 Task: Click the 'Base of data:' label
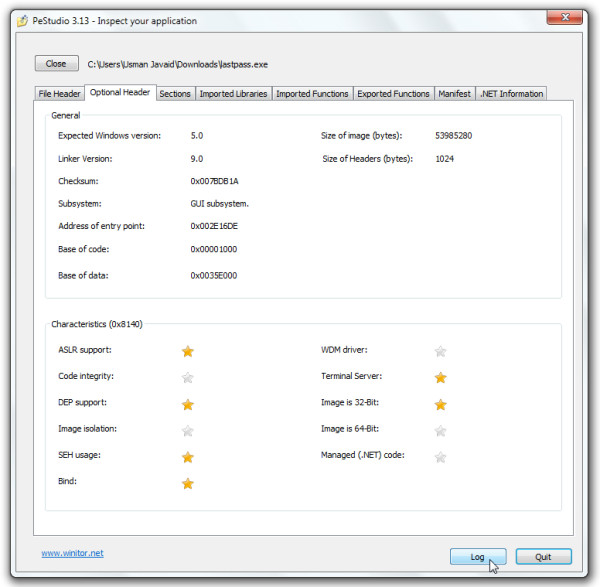coord(83,276)
